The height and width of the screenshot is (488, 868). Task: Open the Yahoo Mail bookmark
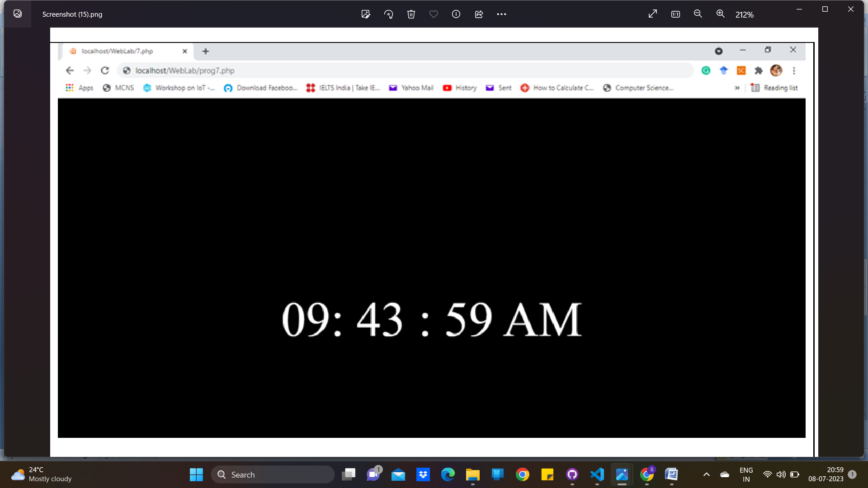[x=410, y=88]
